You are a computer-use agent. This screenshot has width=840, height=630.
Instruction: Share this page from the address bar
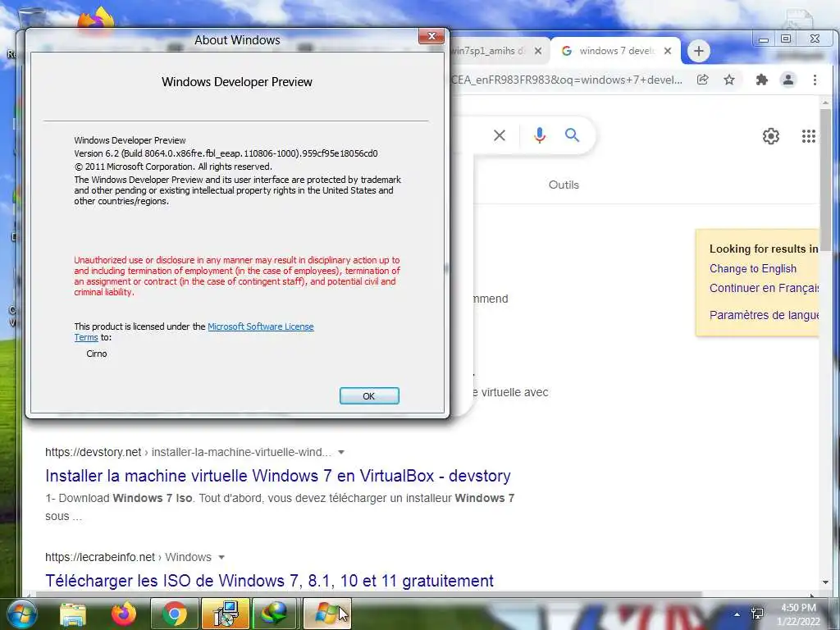pos(702,80)
